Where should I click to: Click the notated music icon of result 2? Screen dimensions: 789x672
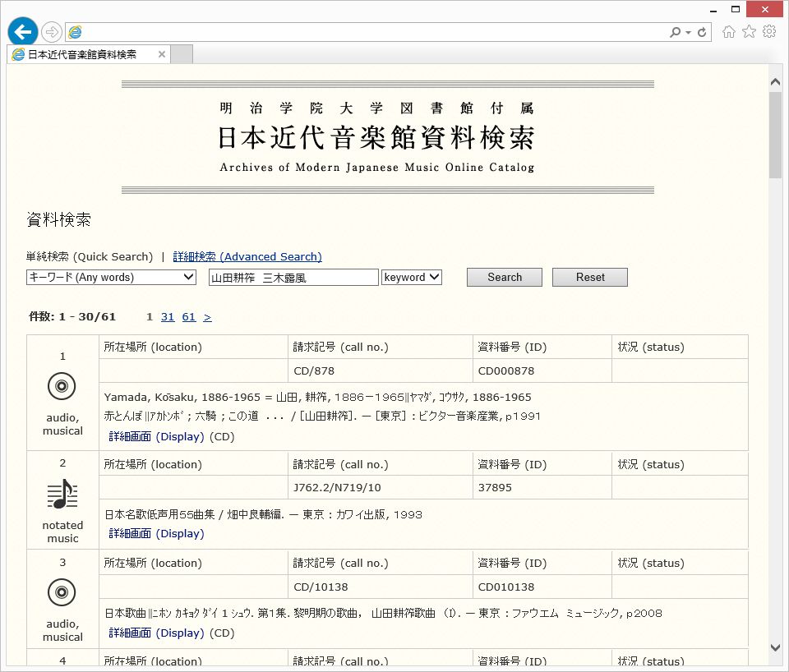point(62,495)
